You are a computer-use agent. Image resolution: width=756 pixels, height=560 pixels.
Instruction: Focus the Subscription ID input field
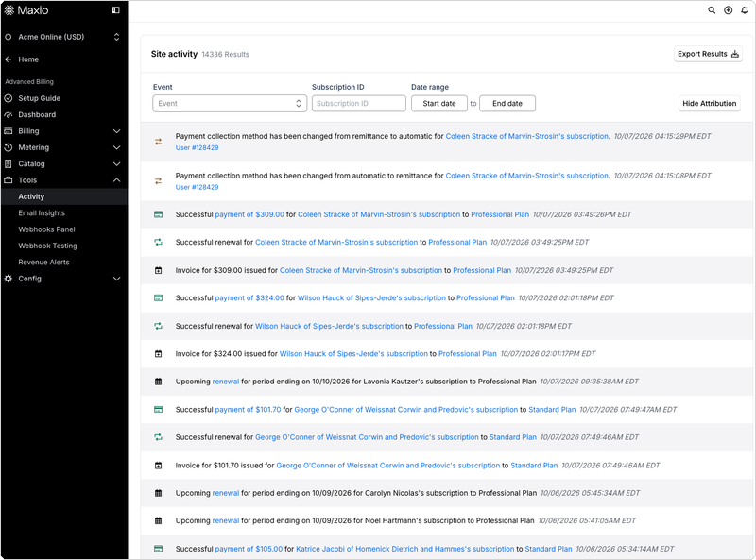[359, 104]
